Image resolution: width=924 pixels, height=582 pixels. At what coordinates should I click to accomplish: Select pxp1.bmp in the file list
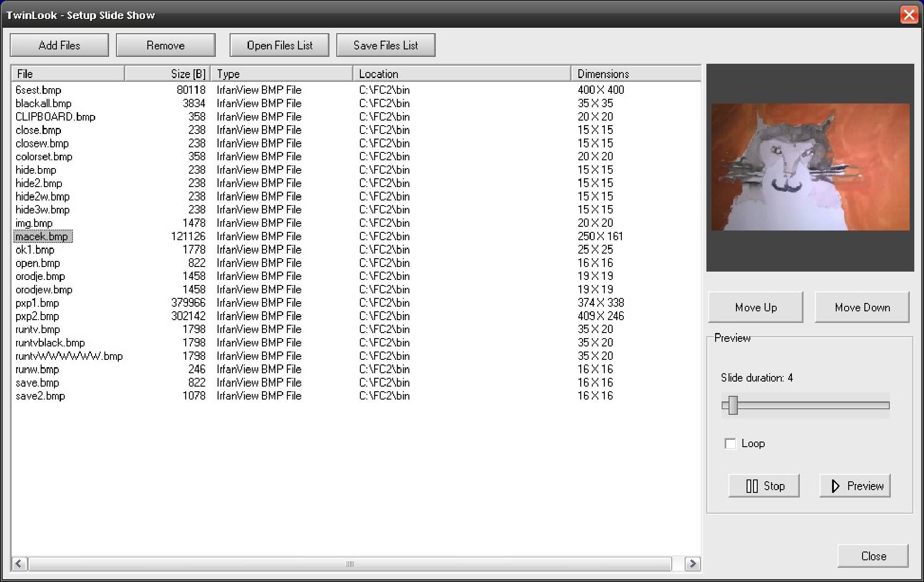click(37, 303)
